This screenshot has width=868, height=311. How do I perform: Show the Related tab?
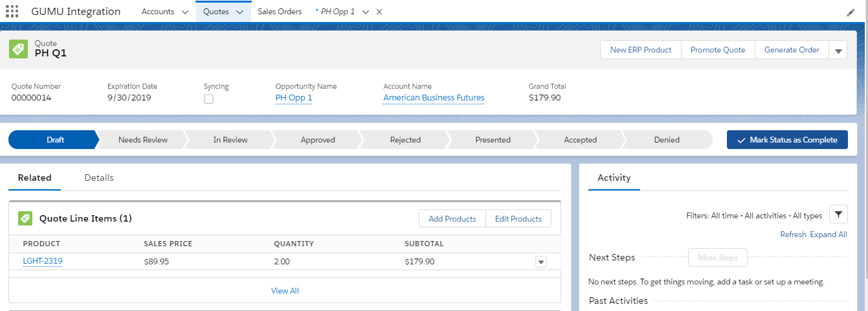click(x=35, y=178)
